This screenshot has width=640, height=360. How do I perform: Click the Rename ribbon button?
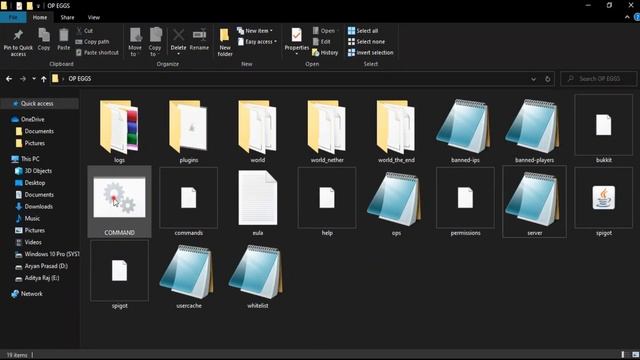coord(199,40)
